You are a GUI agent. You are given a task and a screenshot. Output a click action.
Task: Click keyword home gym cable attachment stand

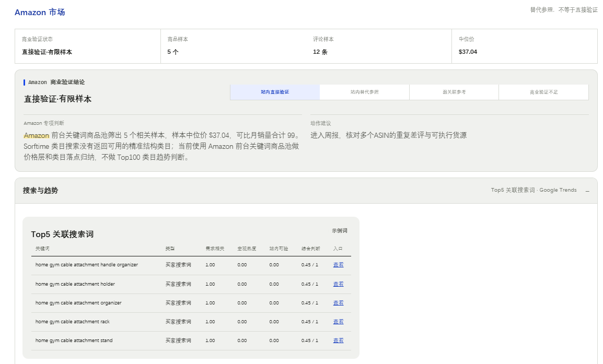74,340
